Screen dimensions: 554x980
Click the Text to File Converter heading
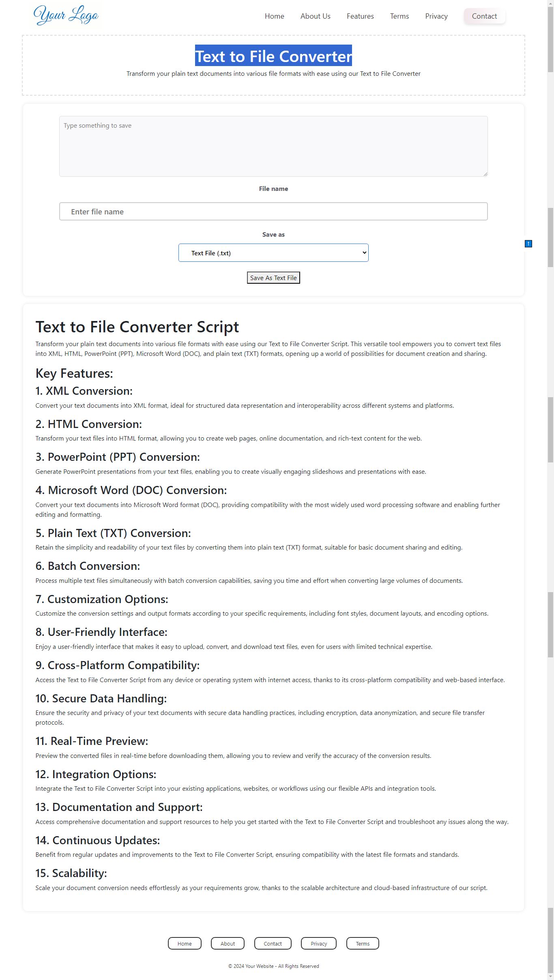pos(273,56)
